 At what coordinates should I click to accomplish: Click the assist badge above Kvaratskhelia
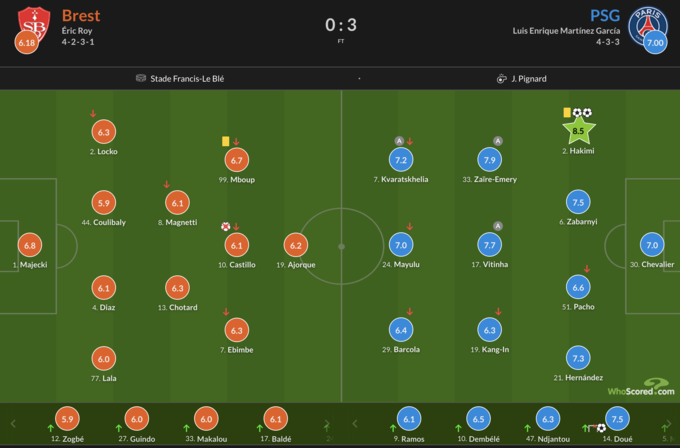tap(399, 141)
